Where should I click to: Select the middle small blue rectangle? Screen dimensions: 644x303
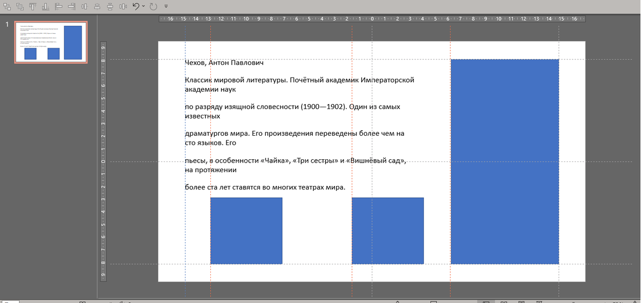(387, 231)
